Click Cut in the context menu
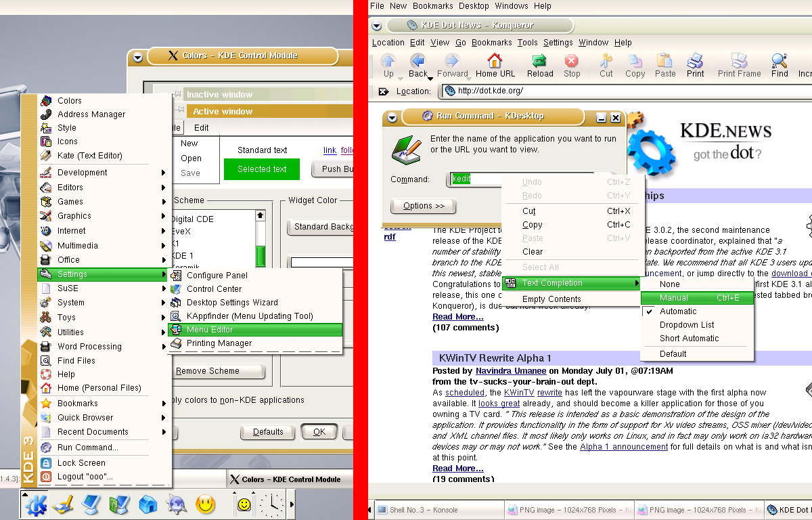812x520 pixels. pos(572,211)
